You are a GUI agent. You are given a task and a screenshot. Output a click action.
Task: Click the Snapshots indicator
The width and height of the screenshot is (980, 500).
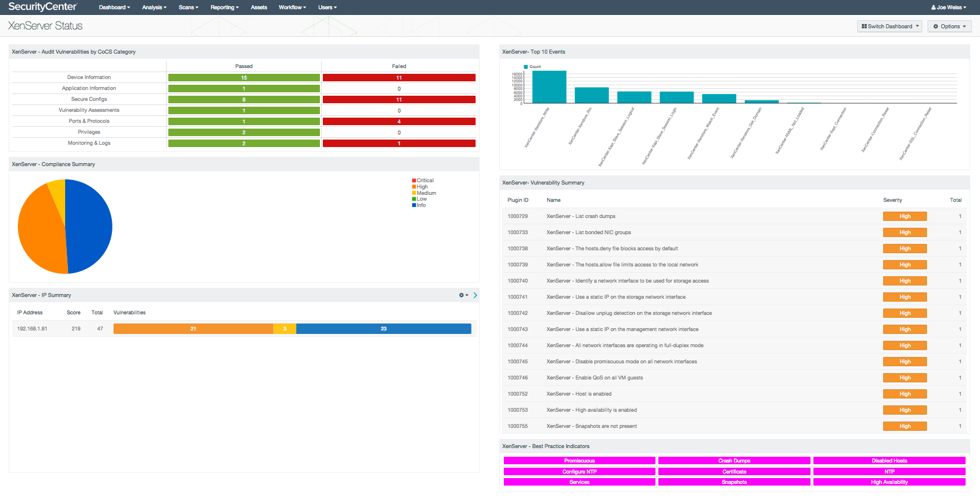734,482
